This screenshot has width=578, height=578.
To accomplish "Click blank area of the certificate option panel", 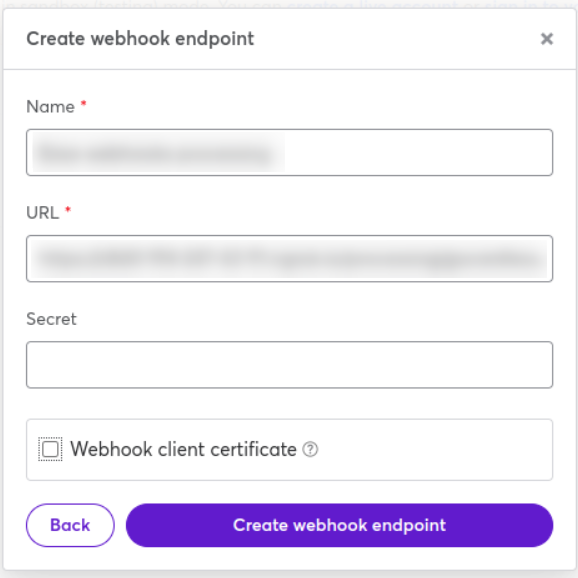I will (435, 449).
